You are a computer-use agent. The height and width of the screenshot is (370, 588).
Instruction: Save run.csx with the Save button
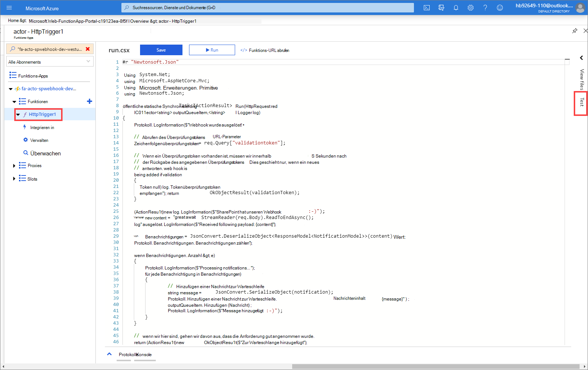(x=161, y=50)
